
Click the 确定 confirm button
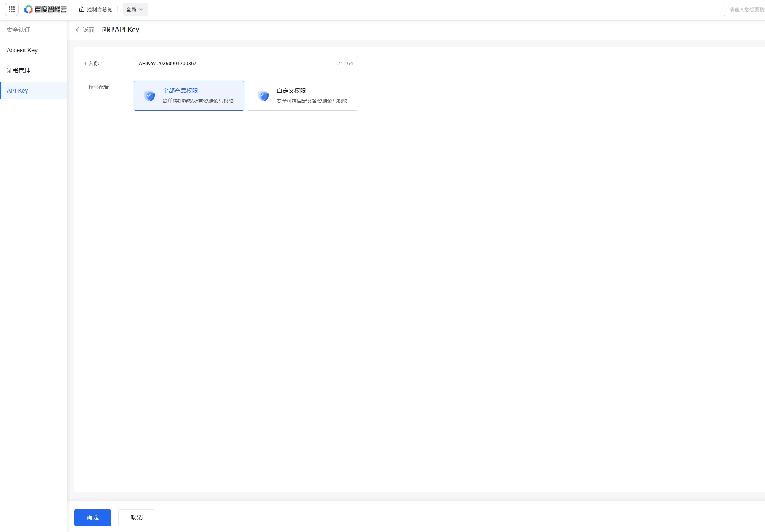point(93,518)
